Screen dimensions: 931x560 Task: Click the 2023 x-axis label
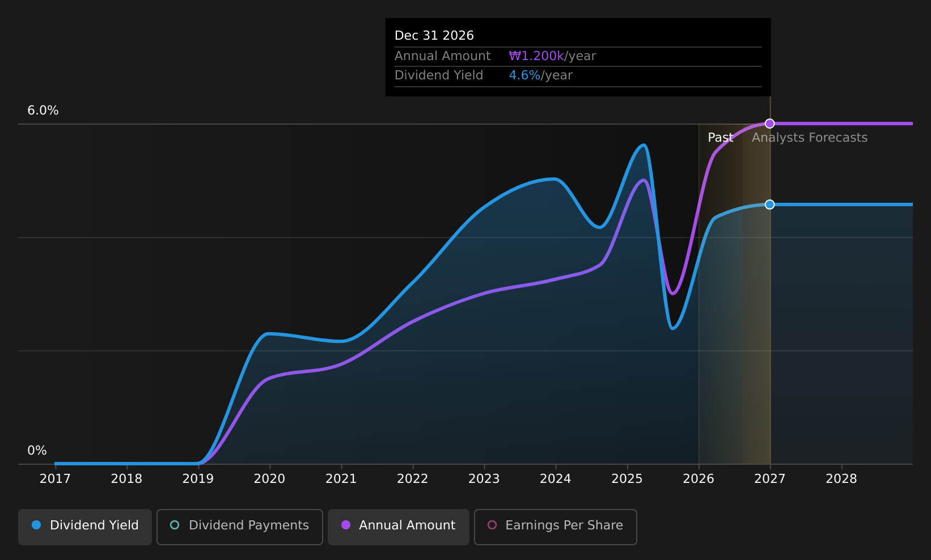[484, 479]
